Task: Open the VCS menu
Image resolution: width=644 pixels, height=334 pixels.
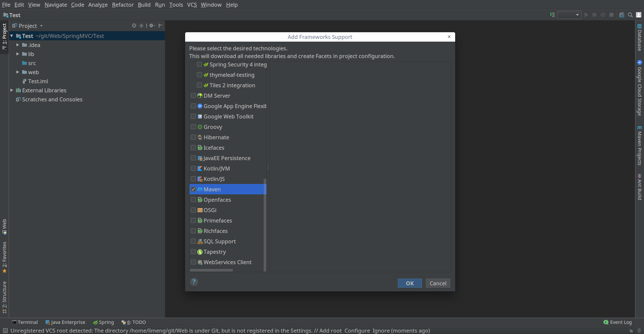Action: click(x=192, y=5)
